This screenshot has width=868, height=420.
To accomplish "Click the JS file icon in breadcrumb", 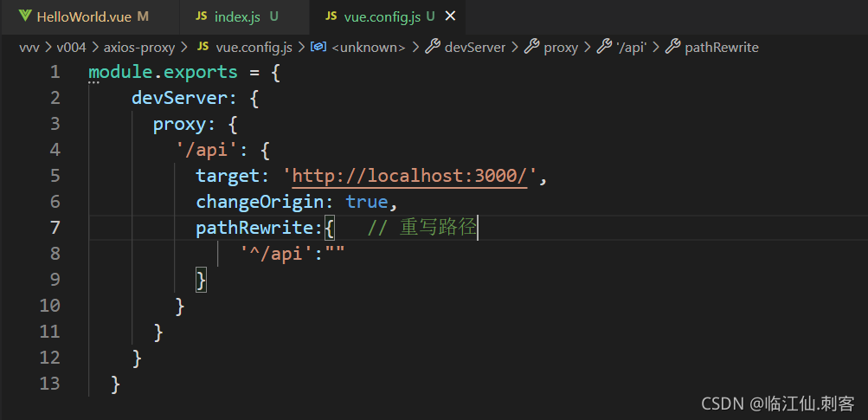I will 203,47.
